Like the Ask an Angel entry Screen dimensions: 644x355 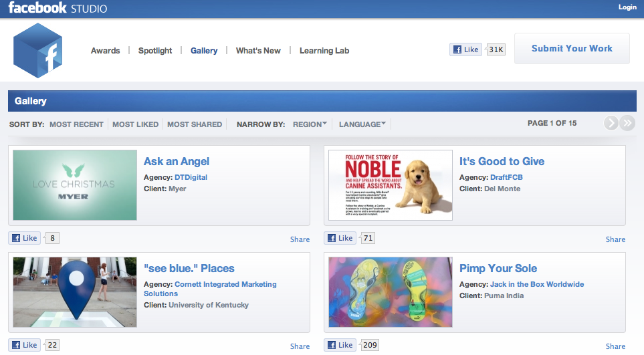coord(25,238)
